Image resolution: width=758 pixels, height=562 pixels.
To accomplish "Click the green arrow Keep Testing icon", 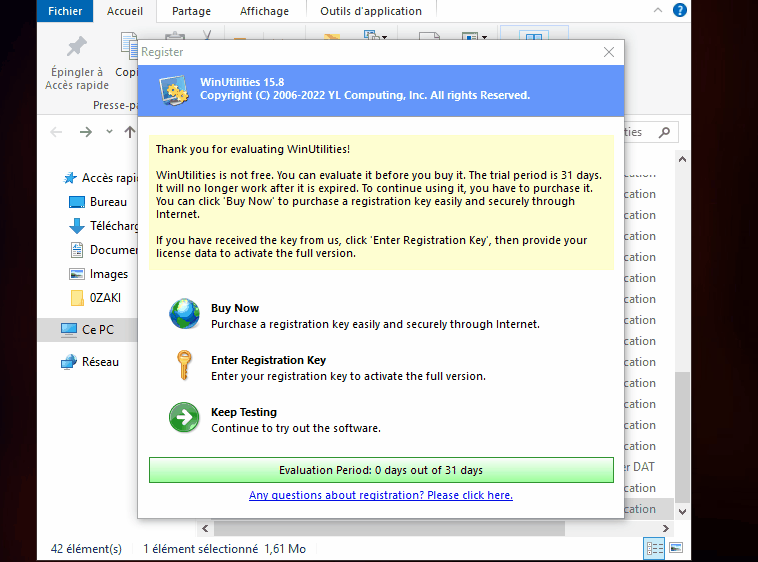I will (184, 417).
